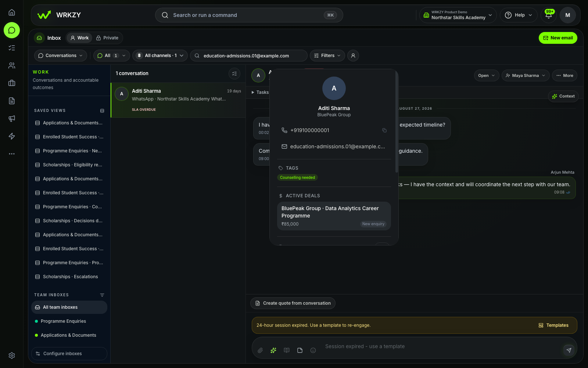The width and height of the screenshot is (588, 368).
Task: Open the Conversations view dropdown
Action: [x=61, y=56]
